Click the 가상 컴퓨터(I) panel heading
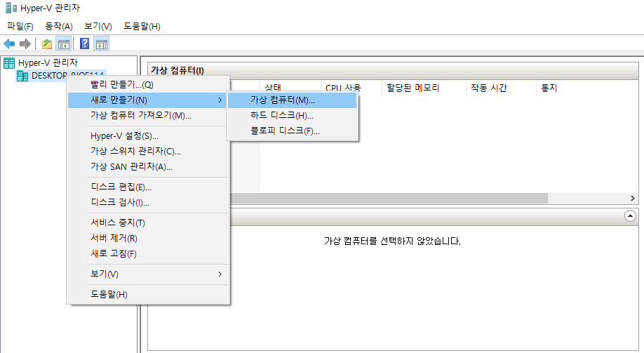 [177, 70]
